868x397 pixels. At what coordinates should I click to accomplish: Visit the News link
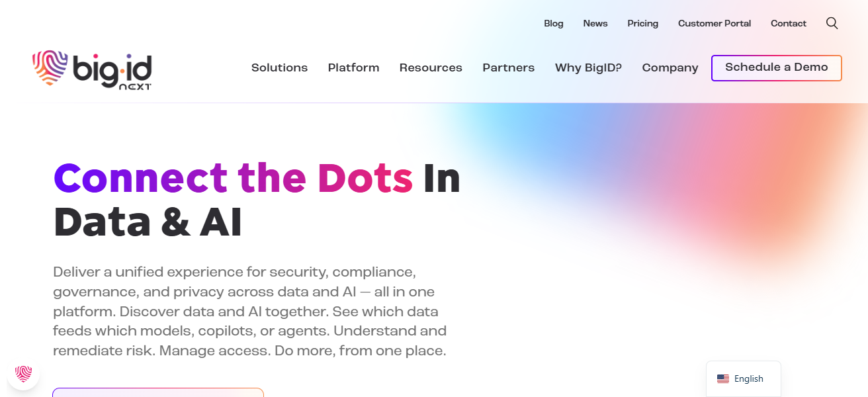coord(595,23)
